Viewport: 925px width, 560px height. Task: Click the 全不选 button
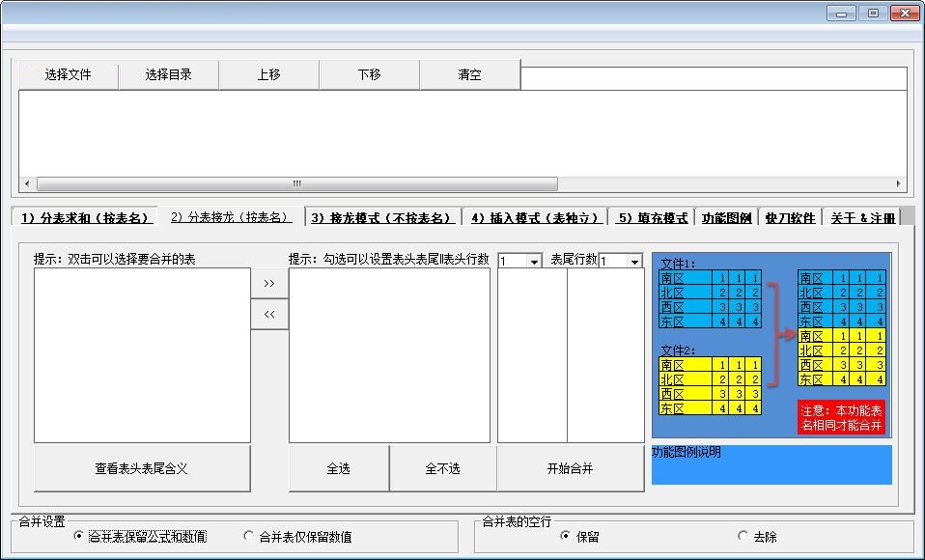click(442, 468)
